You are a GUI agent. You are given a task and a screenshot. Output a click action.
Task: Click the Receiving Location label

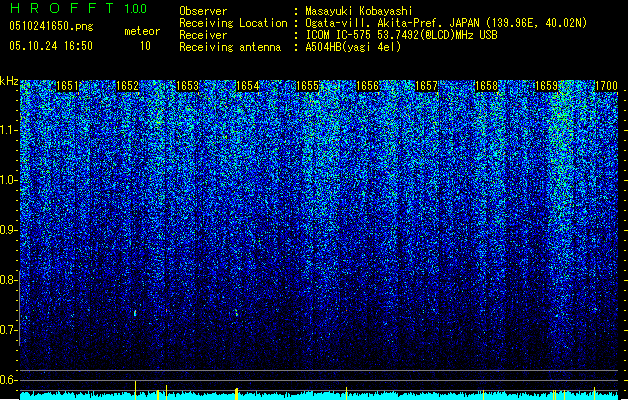tap(233, 23)
